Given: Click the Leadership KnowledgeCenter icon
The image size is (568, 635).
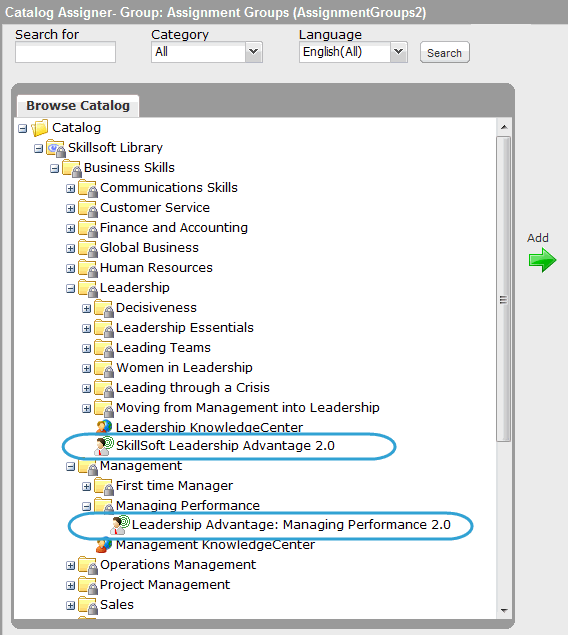Looking at the screenshot, I should pyautogui.click(x=104, y=426).
